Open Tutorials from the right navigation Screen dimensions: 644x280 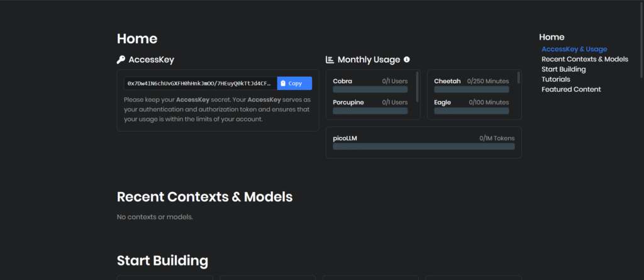[x=555, y=79]
